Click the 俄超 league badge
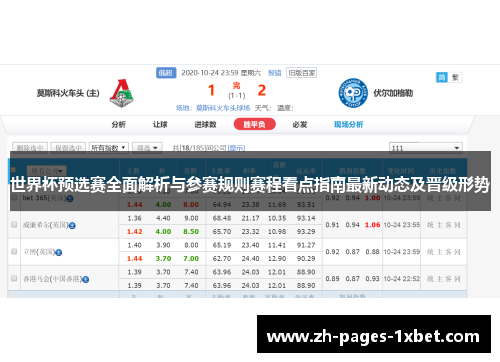The width and height of the screenshot is (500, 362). click(166, 73)
